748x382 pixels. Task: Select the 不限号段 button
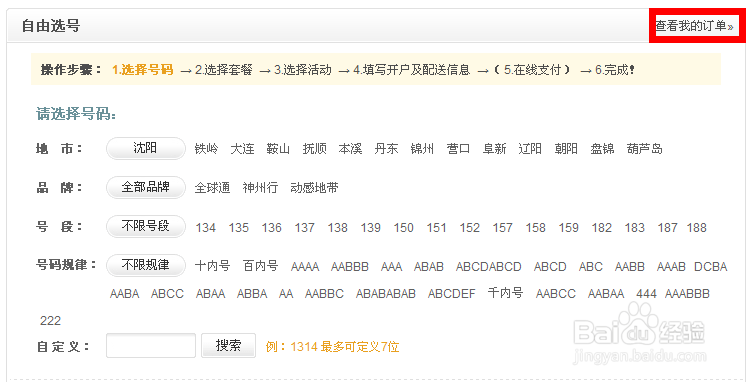tap(145, 227)
